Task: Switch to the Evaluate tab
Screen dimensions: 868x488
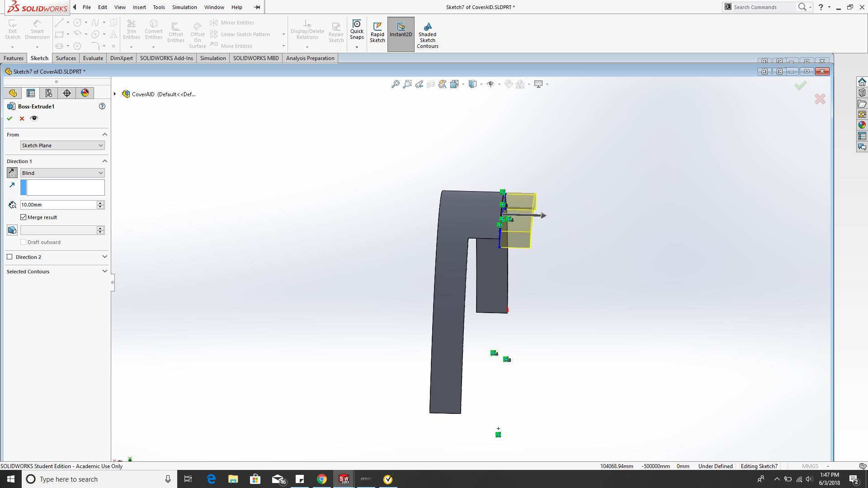Action: point(93,58)
